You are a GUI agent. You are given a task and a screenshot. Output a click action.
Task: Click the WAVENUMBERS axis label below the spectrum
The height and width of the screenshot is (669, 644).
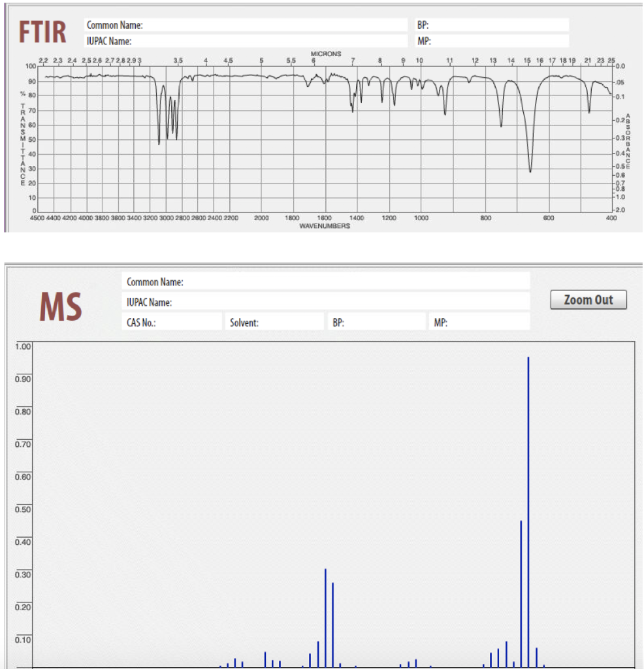click(325, 226)
